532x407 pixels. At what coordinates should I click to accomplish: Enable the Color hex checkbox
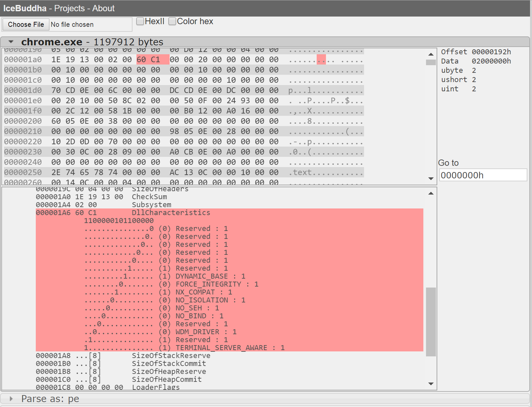(172, 21)
